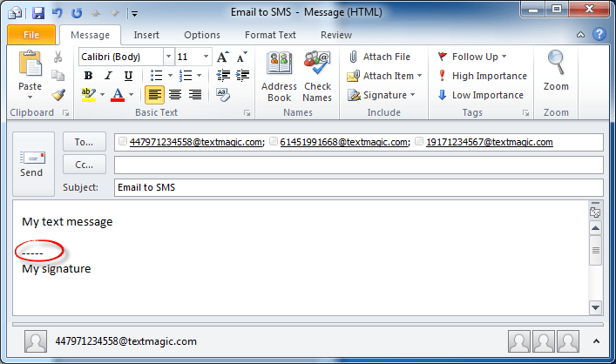Open the font size dropdown

206,57
